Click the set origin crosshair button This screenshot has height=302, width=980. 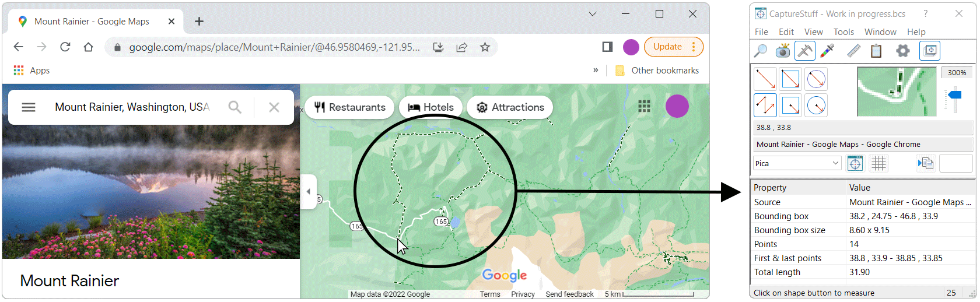tap(855, 164)
